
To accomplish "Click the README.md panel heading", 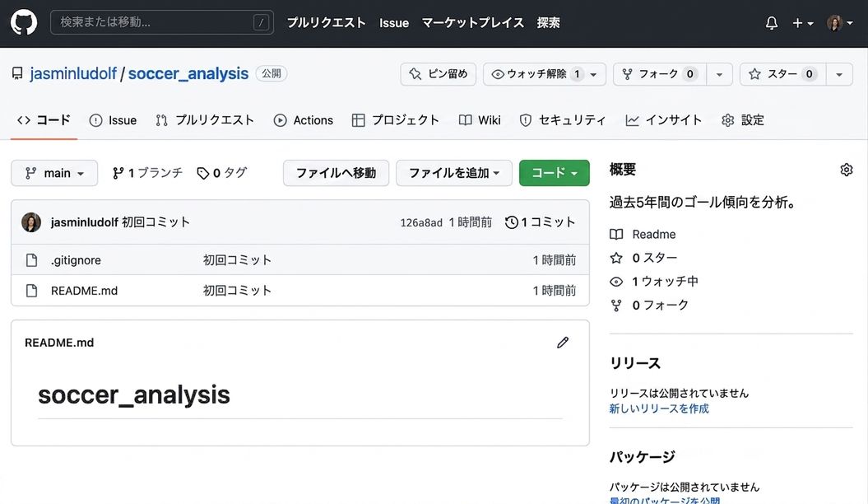I will (59, 343).
